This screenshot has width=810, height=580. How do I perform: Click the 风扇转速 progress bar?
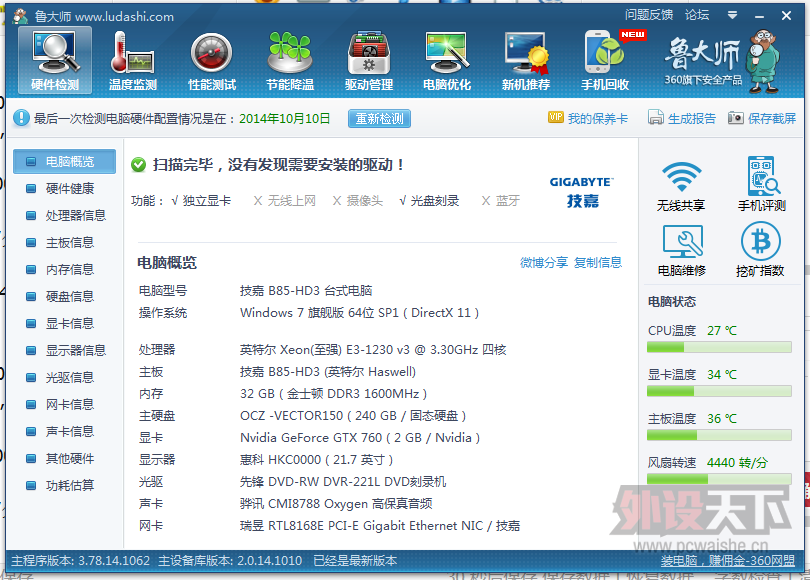pos(719,479)
